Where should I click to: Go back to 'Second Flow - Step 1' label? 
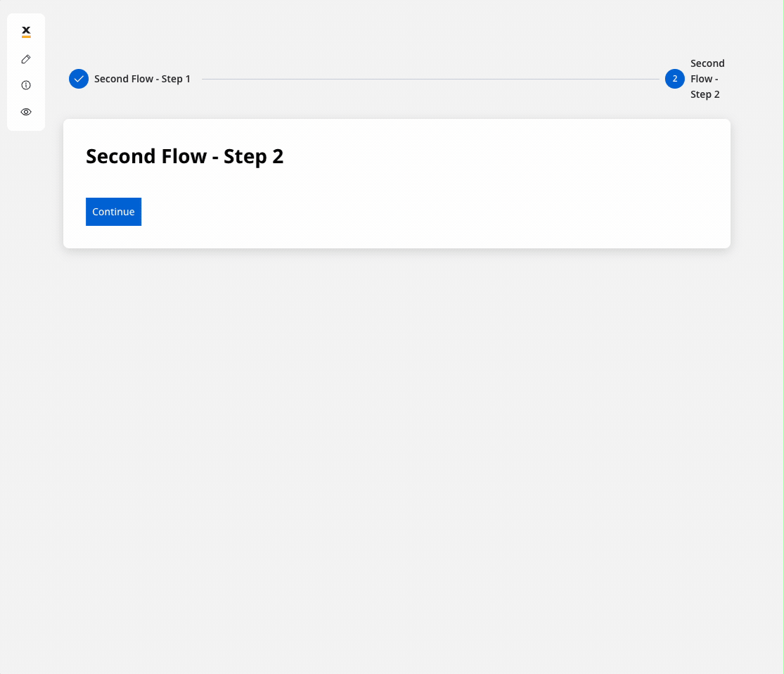pyautogui.click(x=142, y=79)
